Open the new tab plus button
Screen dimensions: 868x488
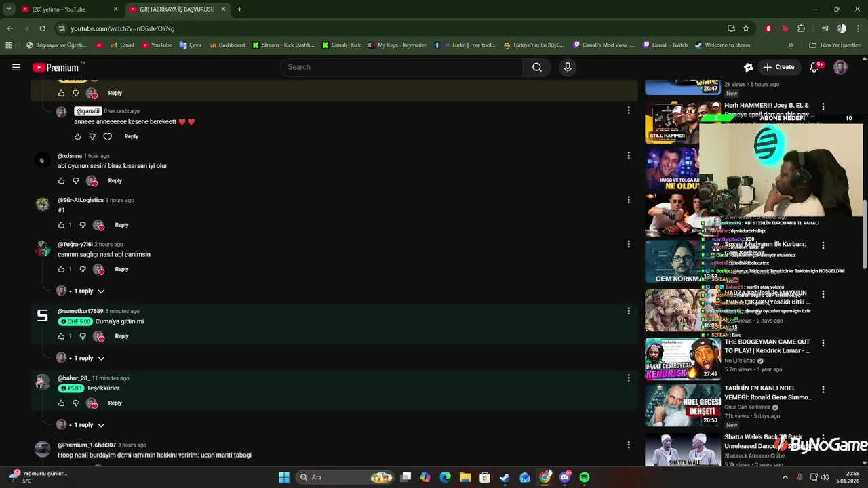(x=239, y=9)
